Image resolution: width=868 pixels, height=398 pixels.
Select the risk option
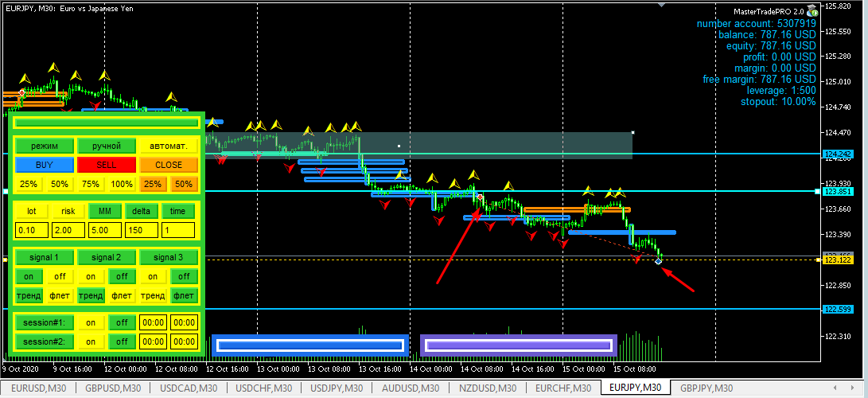click(x=68, y=211)
